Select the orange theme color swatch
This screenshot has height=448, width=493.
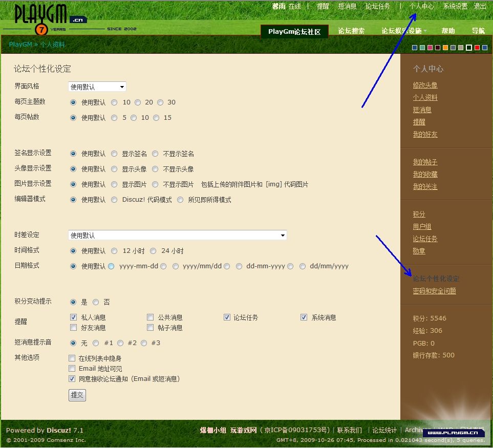pyautogui.click(x=445, y=48)
